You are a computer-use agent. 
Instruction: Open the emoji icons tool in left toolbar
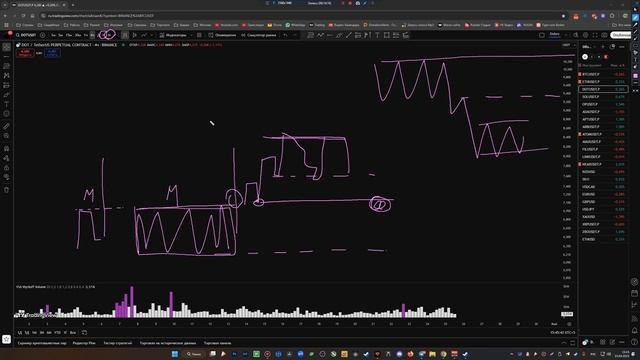coord(7,114)
